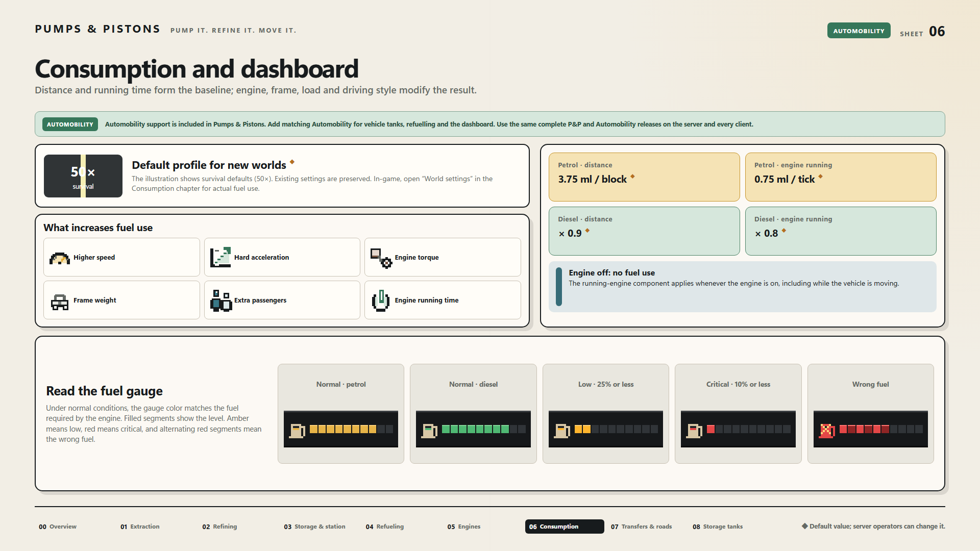Click the diamond marker next to Default profile heading

pos(292,162)
